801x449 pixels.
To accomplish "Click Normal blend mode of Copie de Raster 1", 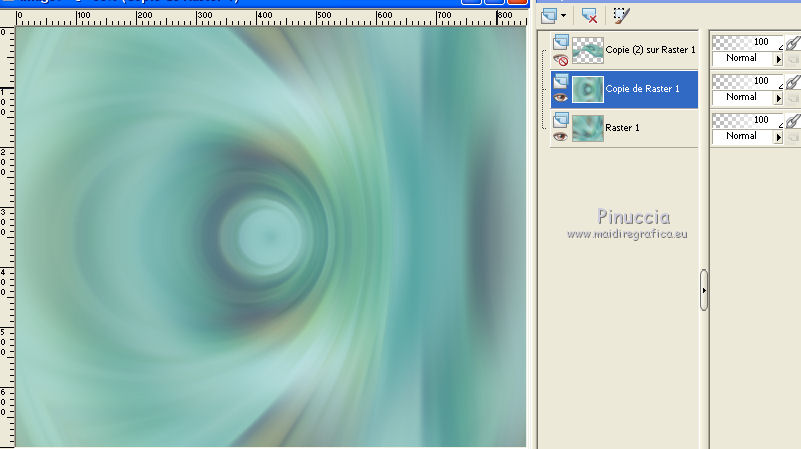I will (742, 97).
